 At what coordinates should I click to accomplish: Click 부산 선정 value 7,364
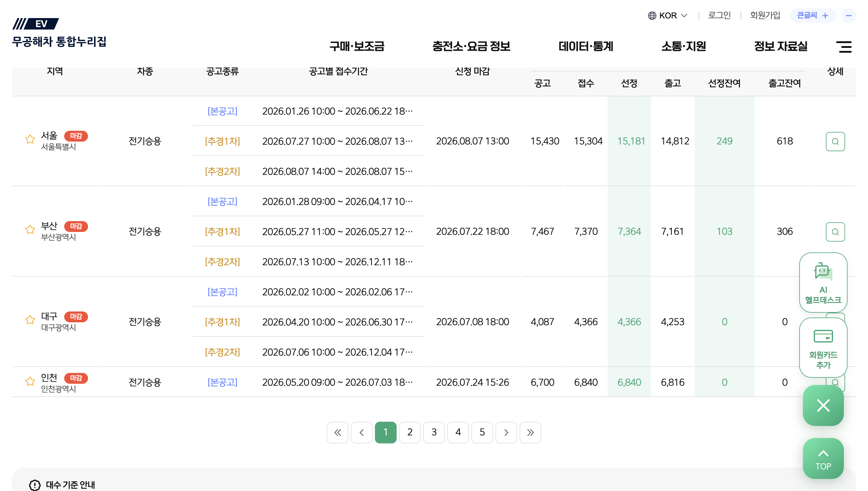point(629,232)
